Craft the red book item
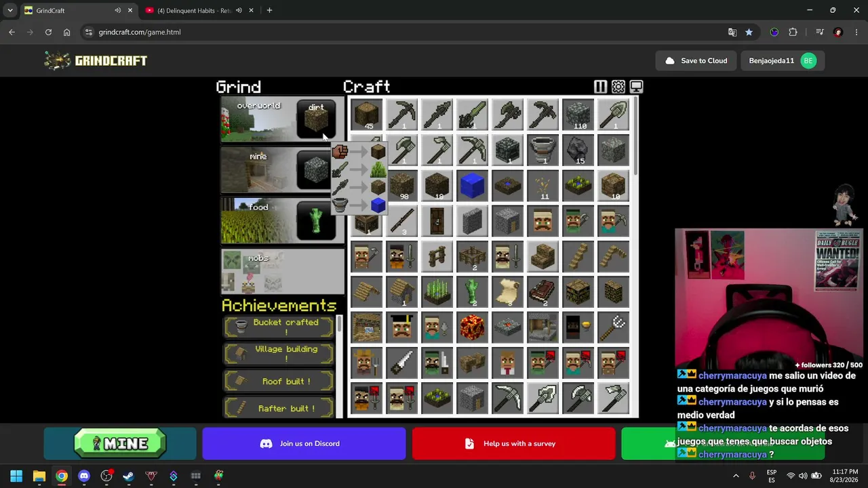Viewport: 868px width, 488px height. pyautogui.click(x=543, y=291)
